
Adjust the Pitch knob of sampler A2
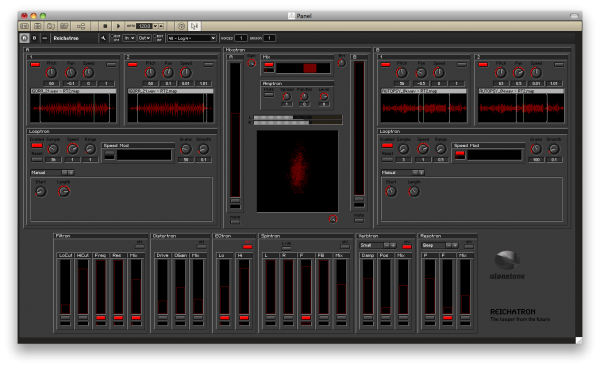pyautogui.click(x=150, y=72)
